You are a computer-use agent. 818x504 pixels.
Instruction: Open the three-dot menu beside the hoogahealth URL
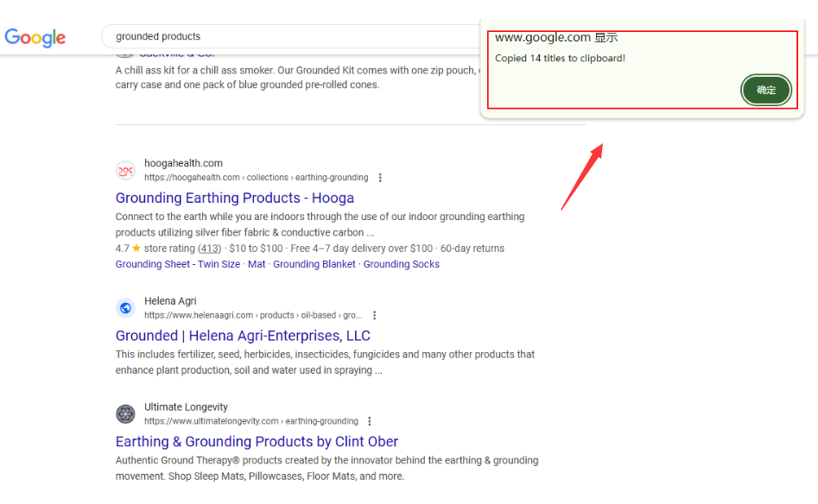(x=380, y=178)
